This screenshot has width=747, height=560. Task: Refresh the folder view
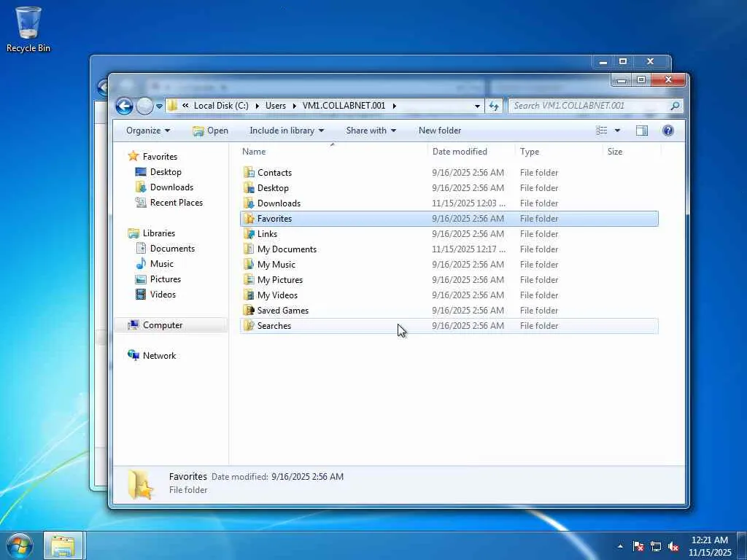(x=494, y=106)
